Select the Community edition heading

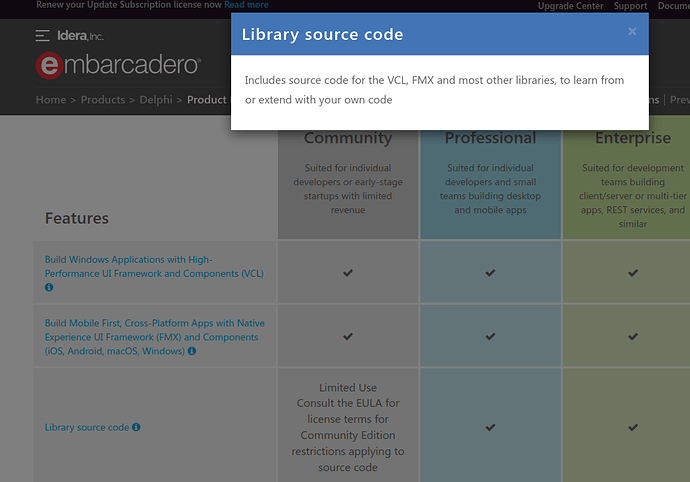click(348, 138)
